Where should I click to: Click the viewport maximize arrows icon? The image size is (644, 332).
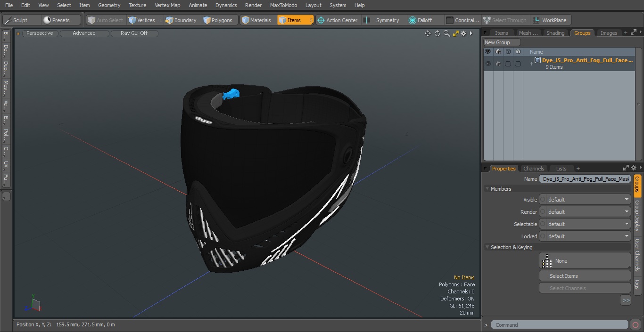click(455, 33)
